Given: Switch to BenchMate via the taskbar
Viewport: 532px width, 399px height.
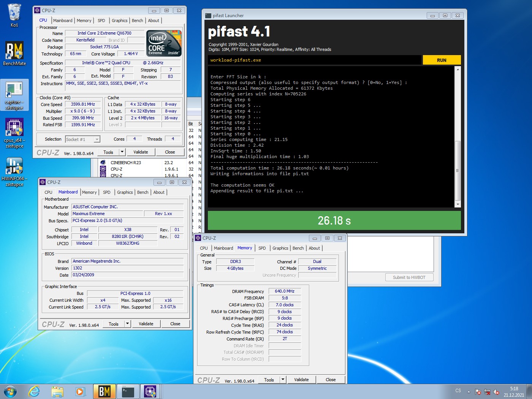Looking at the screenshot, I should 104,391.
